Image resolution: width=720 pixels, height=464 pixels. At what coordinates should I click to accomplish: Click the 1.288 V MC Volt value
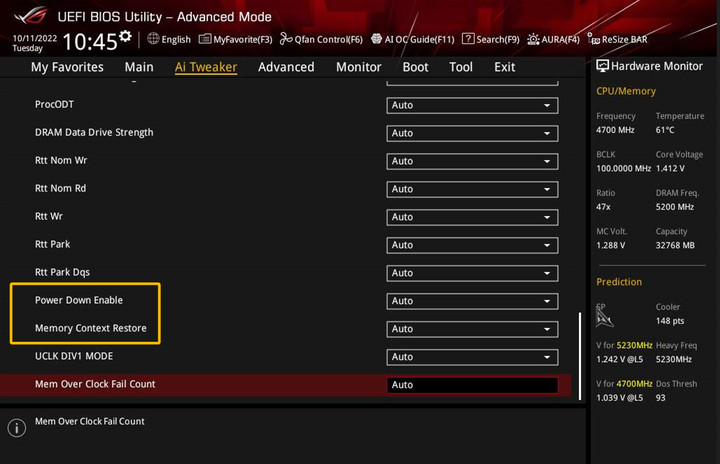pyautogui.click(x=610, y=246)
